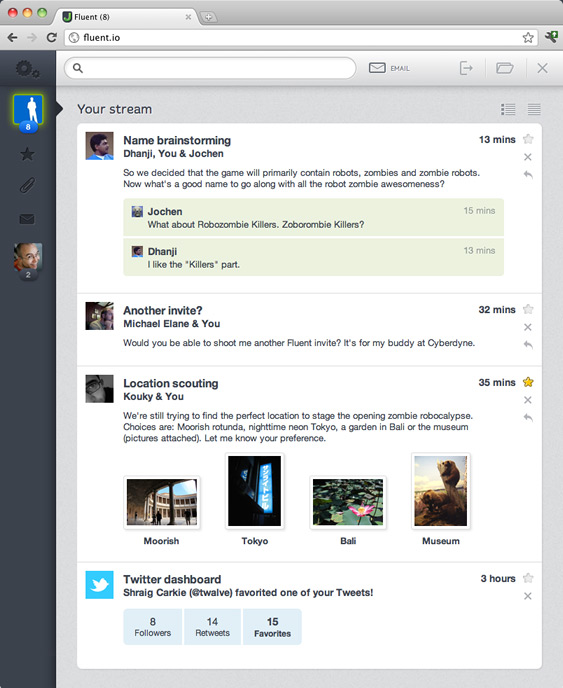
Task: Click the Fluent (8) browser tab
Action: (125, 17)
